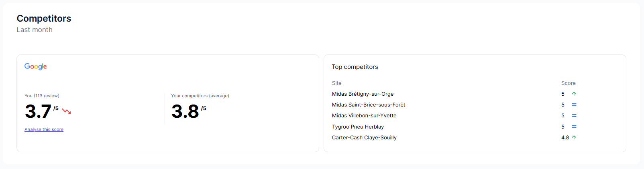The width and height of the screenshot is (644, 169).
Task: Click the Top competitors panel title
Action: pyautogui.click(x=355, y=67)
